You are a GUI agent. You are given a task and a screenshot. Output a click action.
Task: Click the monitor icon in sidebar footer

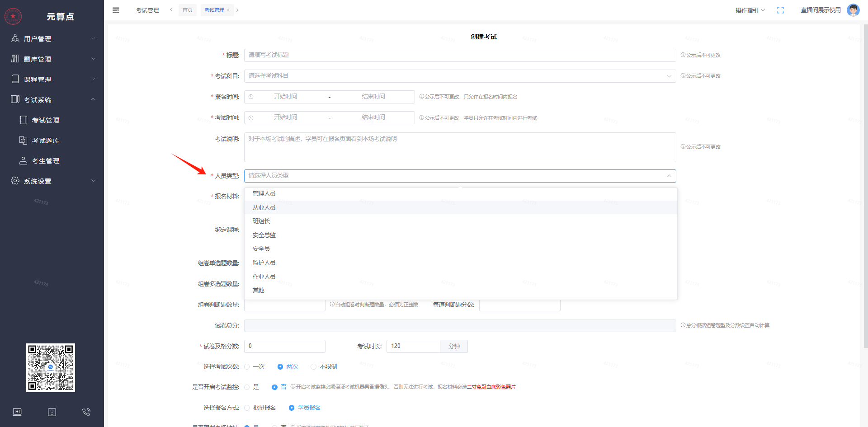[x=17, y=412]
